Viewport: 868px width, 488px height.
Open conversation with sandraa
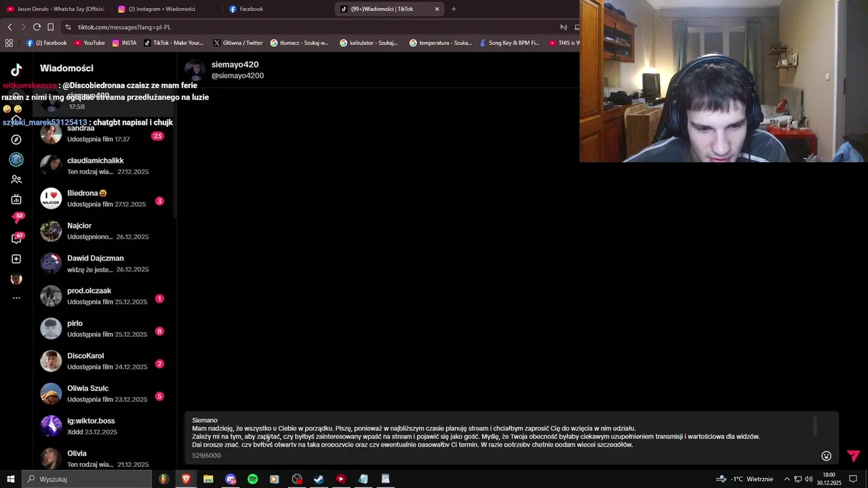[x=105, y=134]
